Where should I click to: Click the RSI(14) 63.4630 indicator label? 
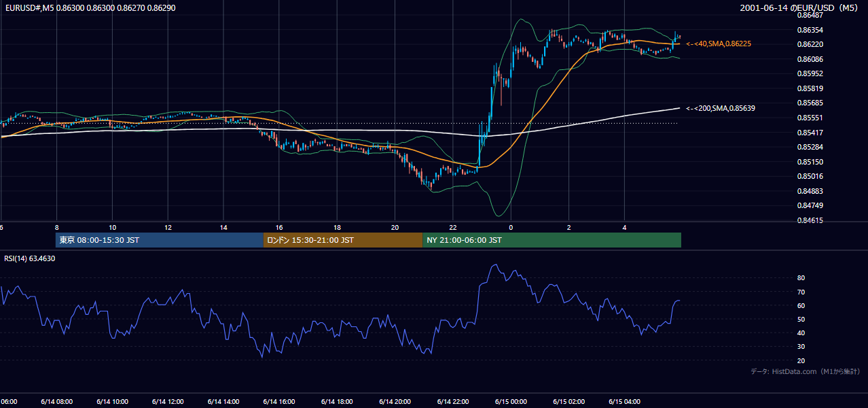pyautogui.click(x=30, y=258)
